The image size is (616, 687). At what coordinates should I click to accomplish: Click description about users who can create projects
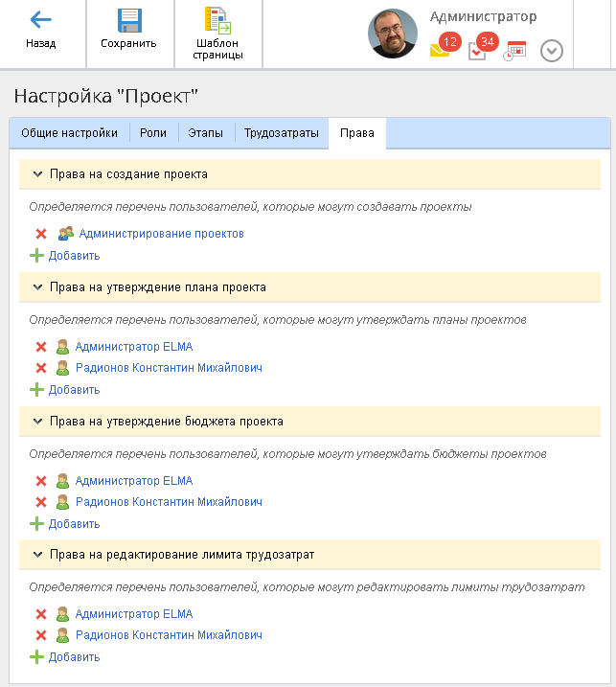coord(250,207)
